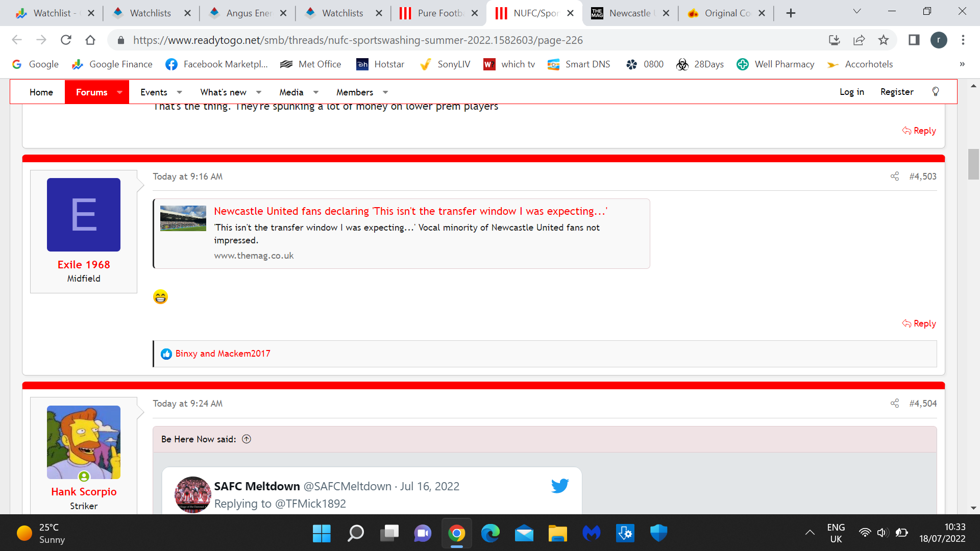Click article thumbnail image in link preview
The width and height of the screenshot is (980, 551).
(x=183, y=218)
